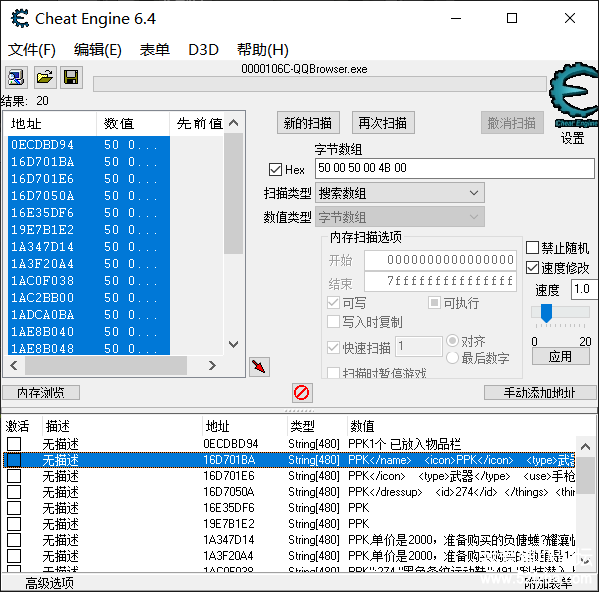
Task: Click results list scroll down arrow
Action: tap(233, 344)
